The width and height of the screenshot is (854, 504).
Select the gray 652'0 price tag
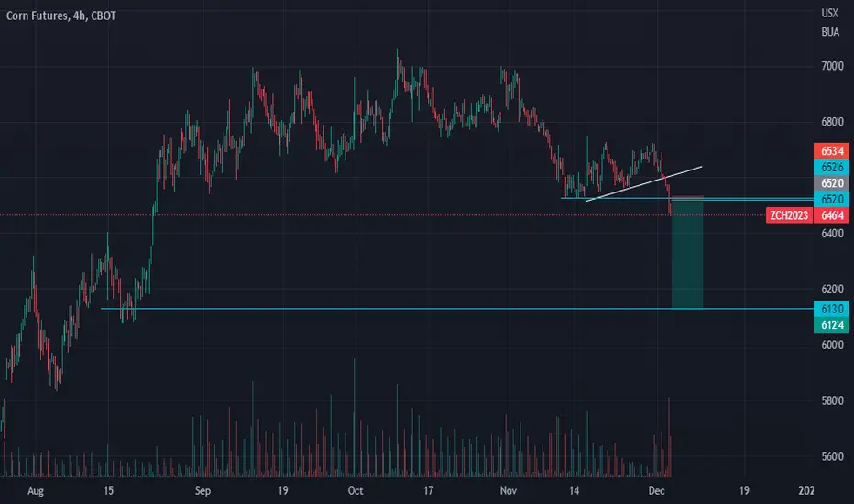pyautogui.click(x=831, y=183)
